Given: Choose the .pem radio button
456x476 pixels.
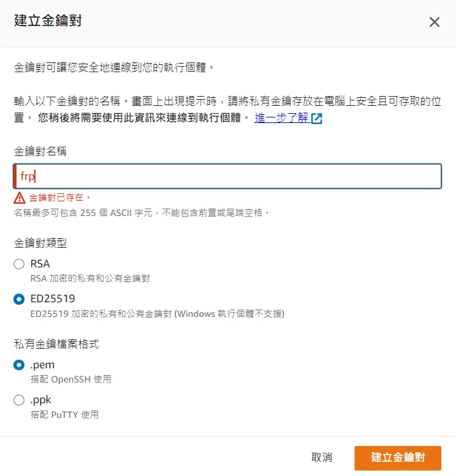Looking at the screenshot, I should tap(19, 365).
